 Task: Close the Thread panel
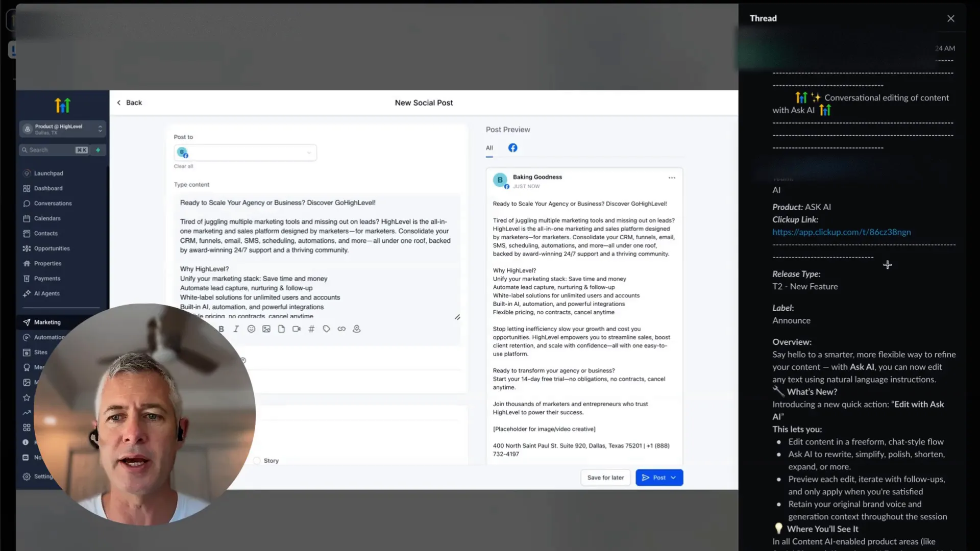point(950,18)
